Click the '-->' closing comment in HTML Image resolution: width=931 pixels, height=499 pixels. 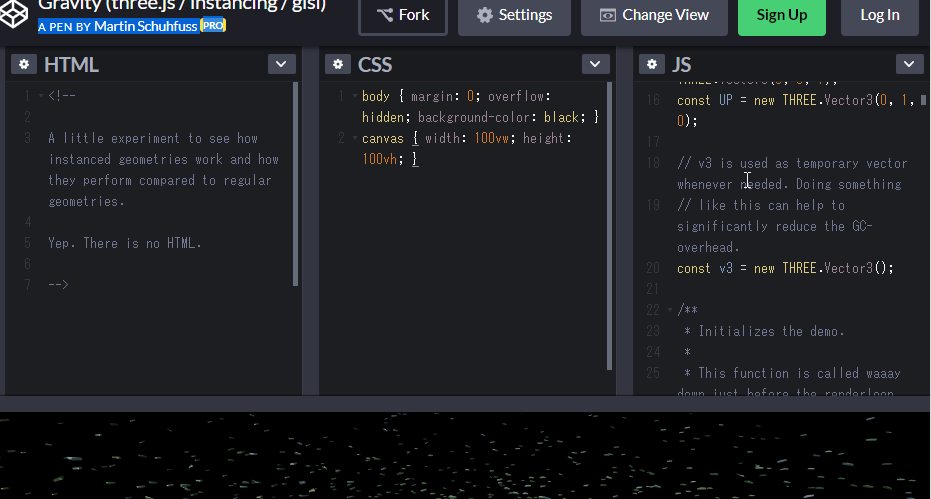[x=58, y=285]
